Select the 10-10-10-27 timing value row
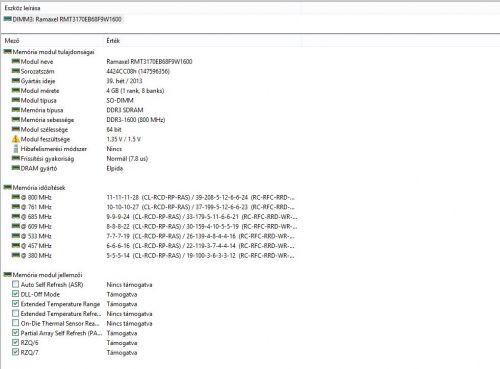This screenshot has width=500, height=369. (201, 207)
